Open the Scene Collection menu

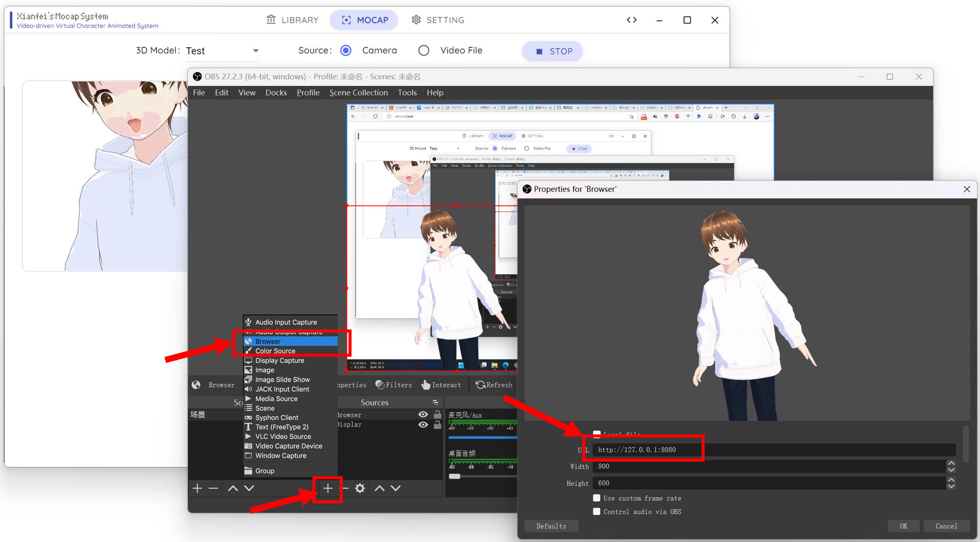tap(358, 93)
